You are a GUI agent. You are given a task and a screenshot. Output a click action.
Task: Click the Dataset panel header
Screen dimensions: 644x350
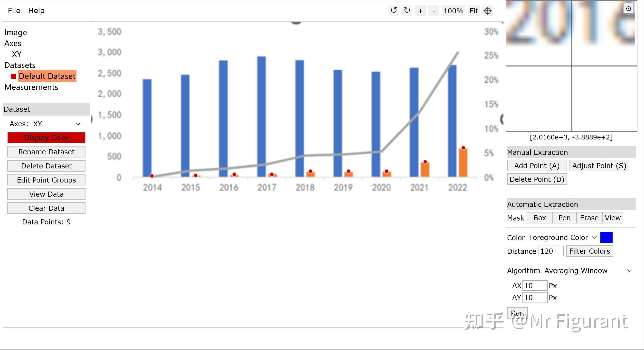click(47, 109)
